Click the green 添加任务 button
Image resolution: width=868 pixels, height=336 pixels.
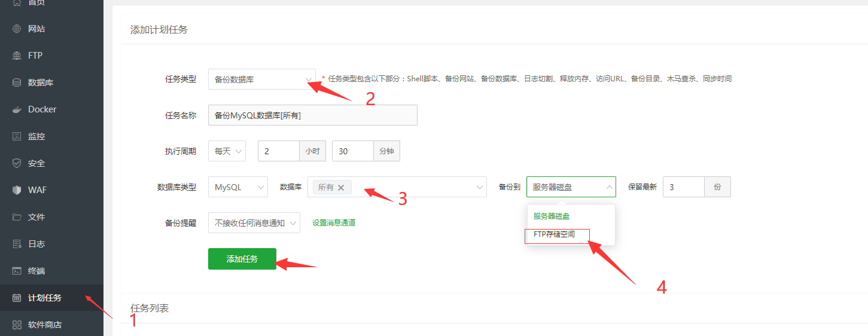pyautogui.click(x=242, y=259)
